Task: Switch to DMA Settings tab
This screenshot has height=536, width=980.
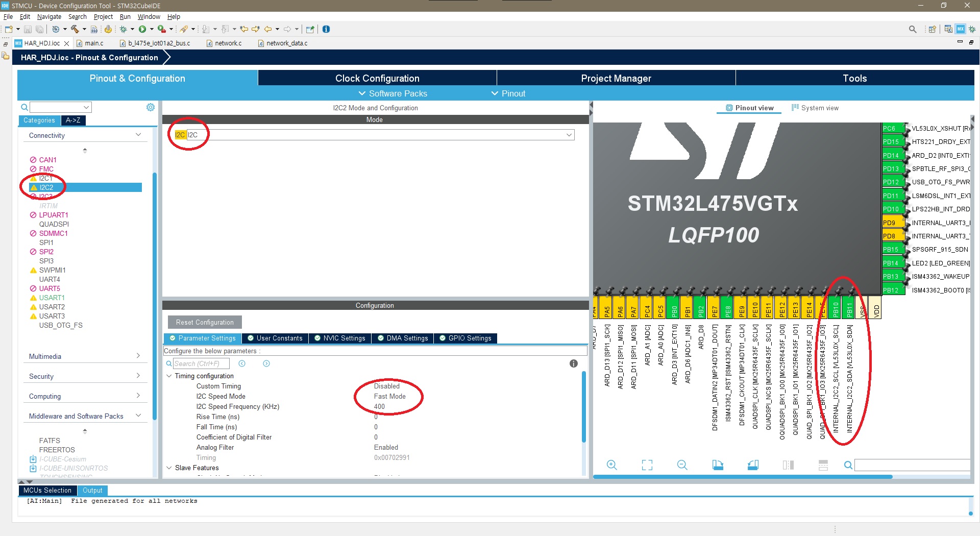Action: [x=403, y=338]
